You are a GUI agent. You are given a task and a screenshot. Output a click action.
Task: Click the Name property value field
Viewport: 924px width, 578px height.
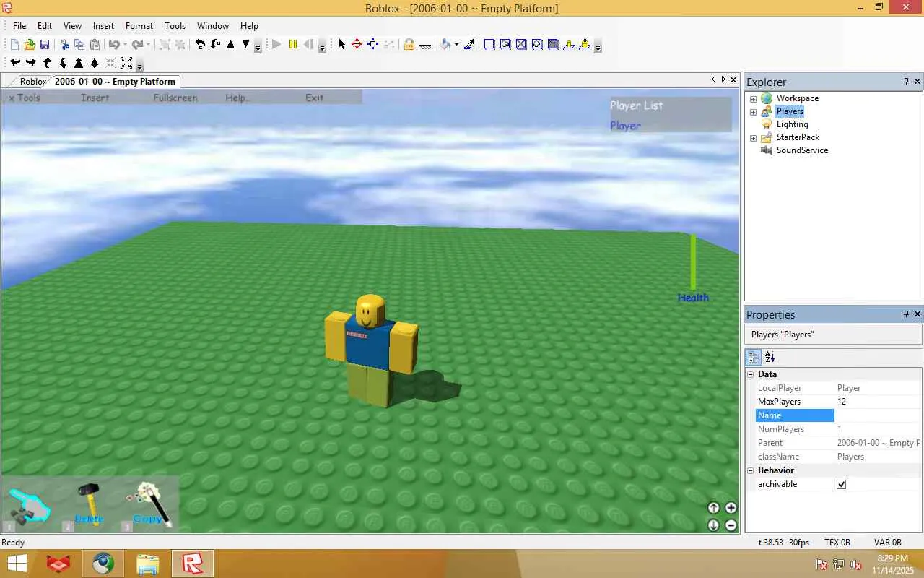[879, 415]
